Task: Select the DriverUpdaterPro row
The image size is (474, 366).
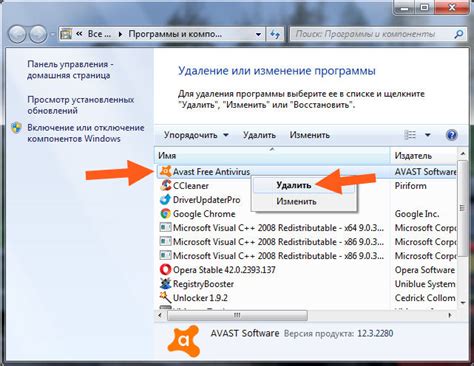Action: coord(306,200)
